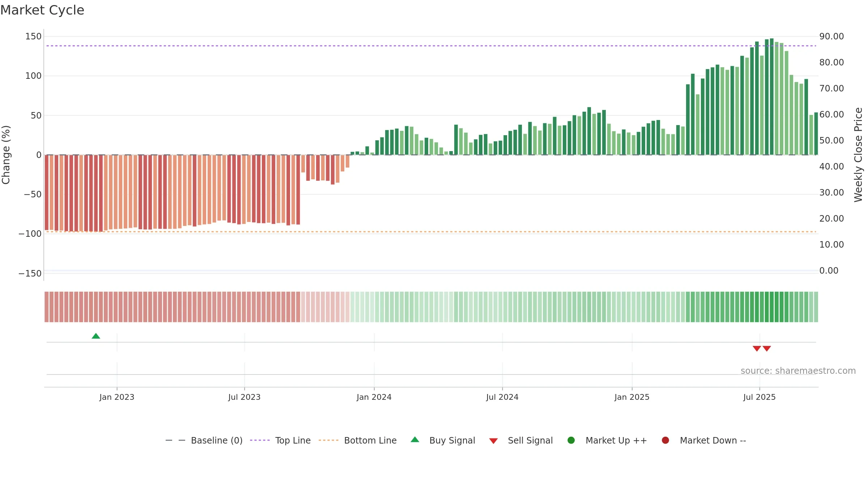Select the Jul 2024 axis label

pyautogui.click(x=502, y=397)
